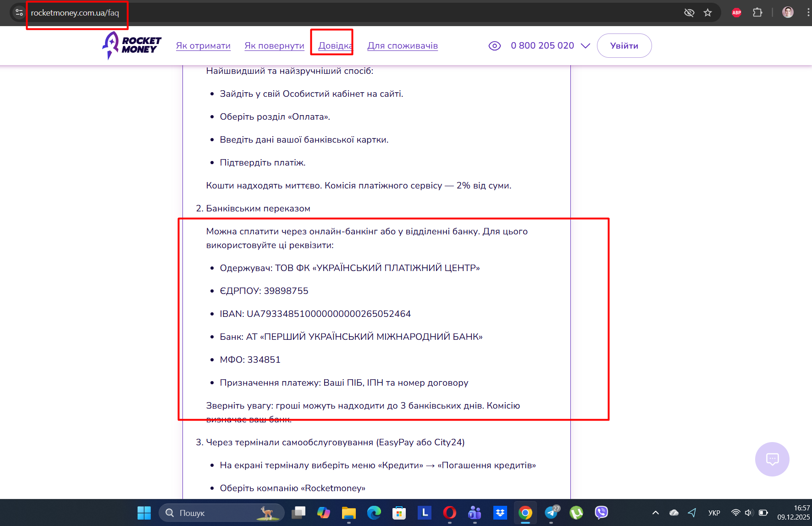The height and width of the screenshot is (526, 812).
Task: Open the blue 'L' app on taskbar
Action: (x=425, y=513)
